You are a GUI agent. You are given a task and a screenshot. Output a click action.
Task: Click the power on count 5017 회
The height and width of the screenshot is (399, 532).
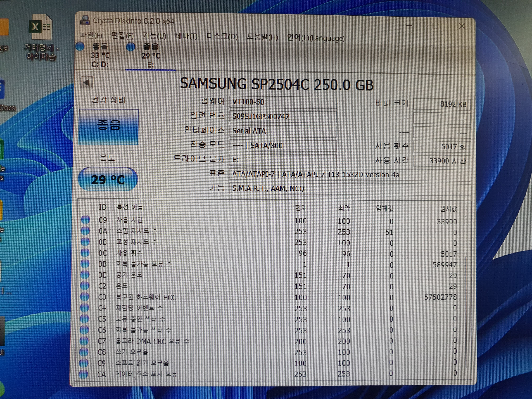click(442, 147)
